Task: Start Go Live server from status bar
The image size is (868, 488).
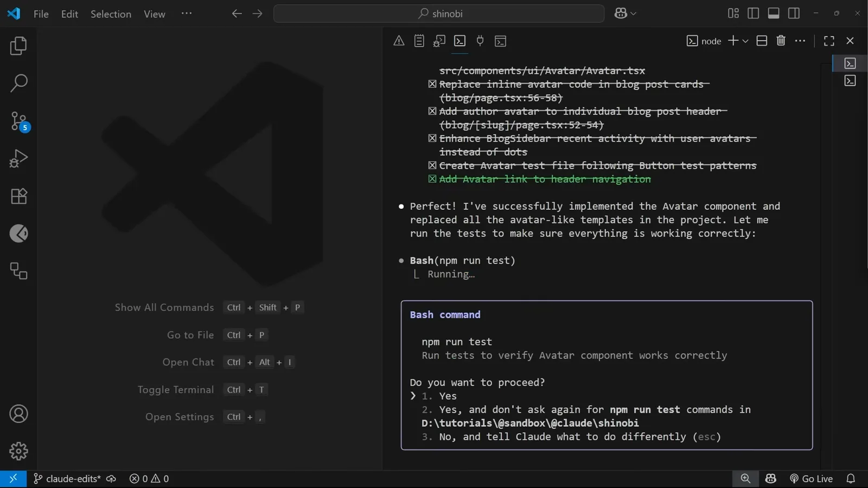Action: coord(811,479)
